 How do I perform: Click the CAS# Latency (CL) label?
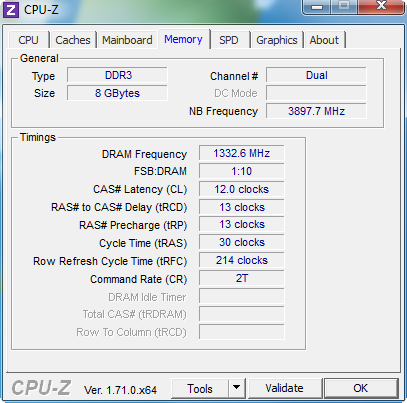coord(140,190)
